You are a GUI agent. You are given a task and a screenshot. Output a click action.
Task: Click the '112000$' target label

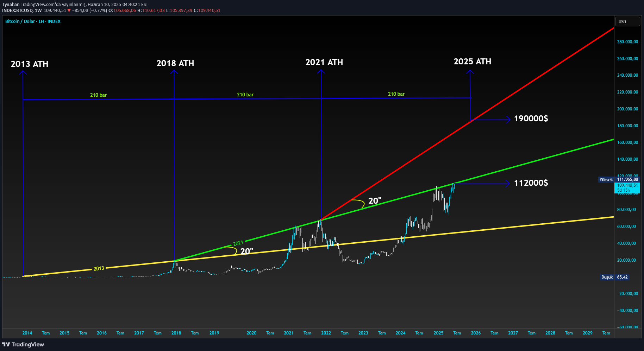click(531, 183)
